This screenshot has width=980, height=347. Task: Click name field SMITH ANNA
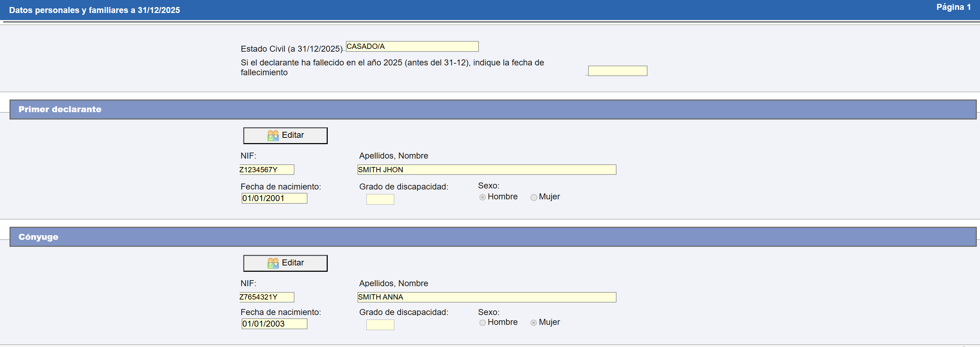tap(486, 297)
